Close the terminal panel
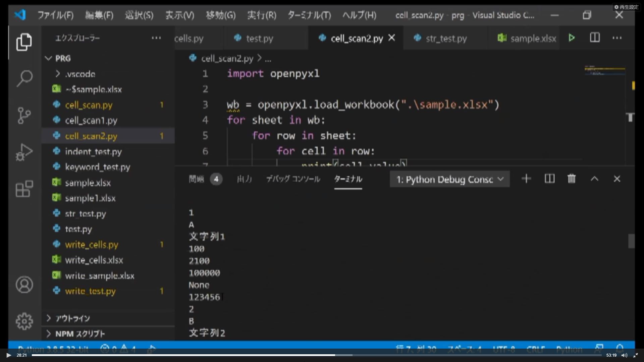644x362 pixels. [x=617, y=179]
